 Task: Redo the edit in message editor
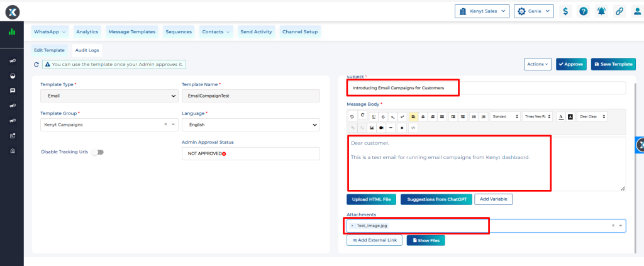(x=362, y=115)
